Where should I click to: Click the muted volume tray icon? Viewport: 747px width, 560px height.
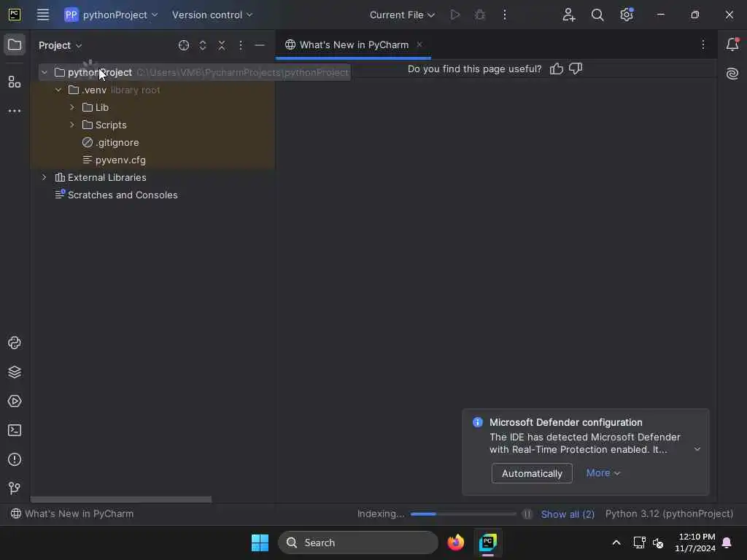(x=658, y=542)
